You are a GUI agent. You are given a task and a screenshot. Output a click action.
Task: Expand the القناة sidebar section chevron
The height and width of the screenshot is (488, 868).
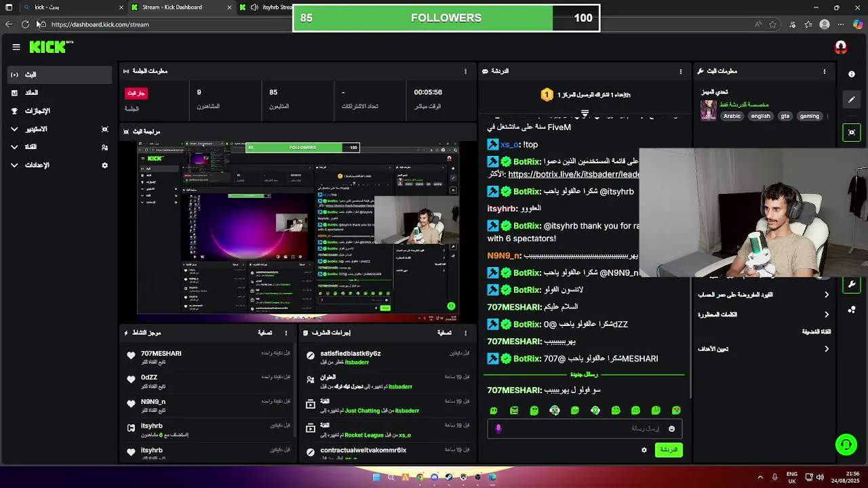(14, 147)
